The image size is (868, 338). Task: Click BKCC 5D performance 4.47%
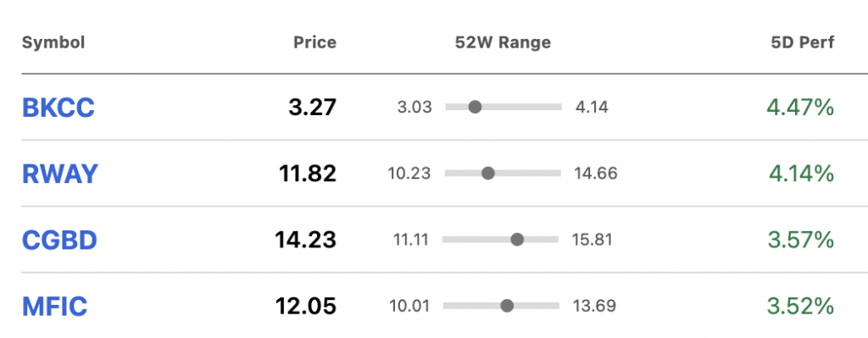point(800,108)
